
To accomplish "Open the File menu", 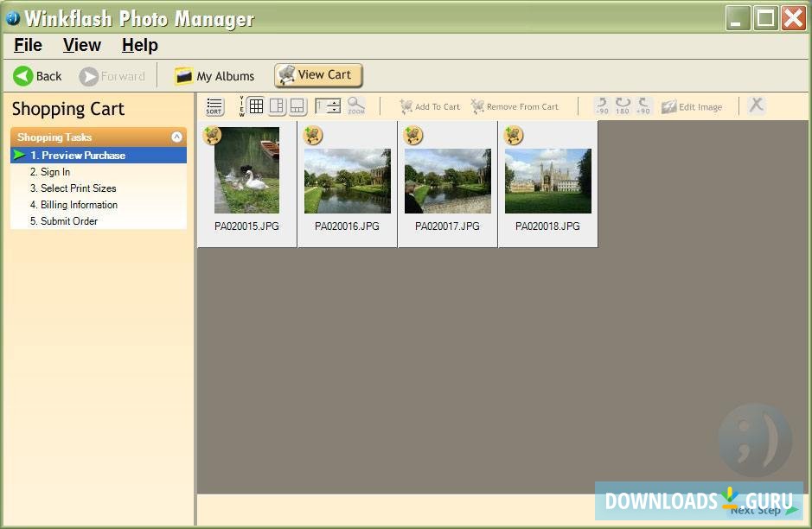I will (x=28, y=45).
